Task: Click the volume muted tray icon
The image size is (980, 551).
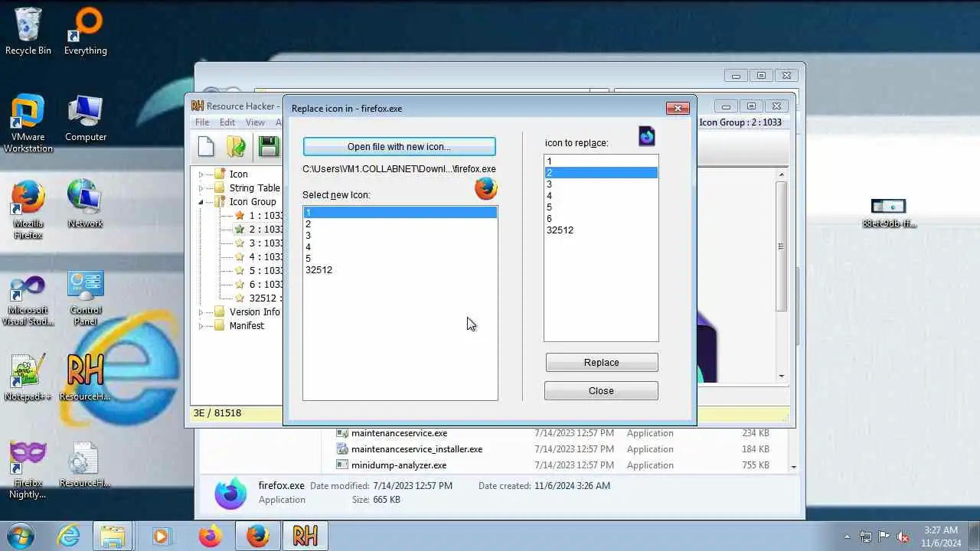Action: click(903, 536)
